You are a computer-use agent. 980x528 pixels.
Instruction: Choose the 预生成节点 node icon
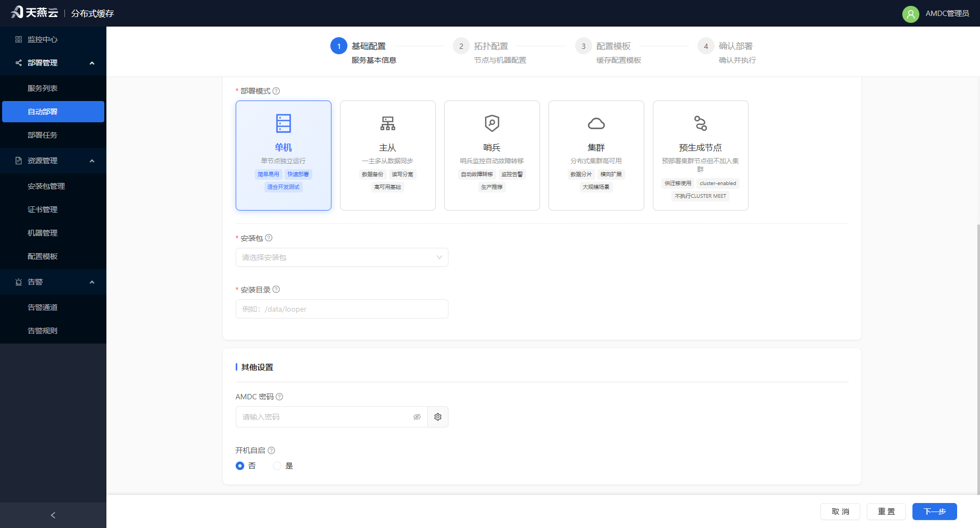pos(701,123)
